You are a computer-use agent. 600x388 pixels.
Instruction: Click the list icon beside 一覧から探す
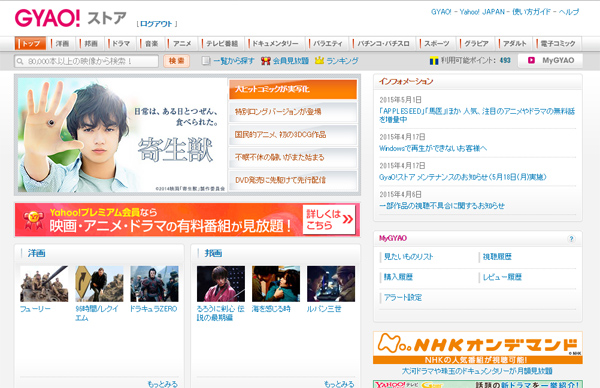[x=206, y=60]
